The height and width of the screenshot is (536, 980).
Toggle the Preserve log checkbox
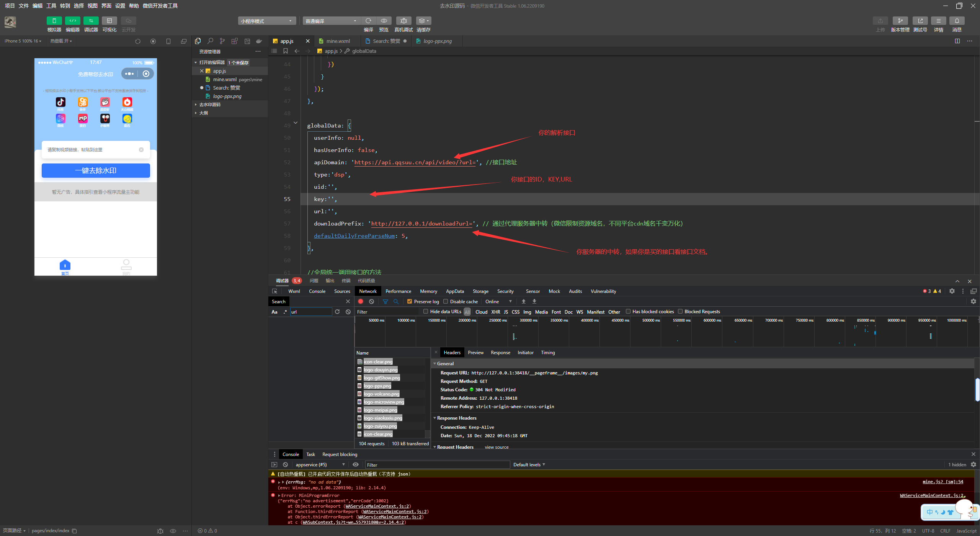410,302
